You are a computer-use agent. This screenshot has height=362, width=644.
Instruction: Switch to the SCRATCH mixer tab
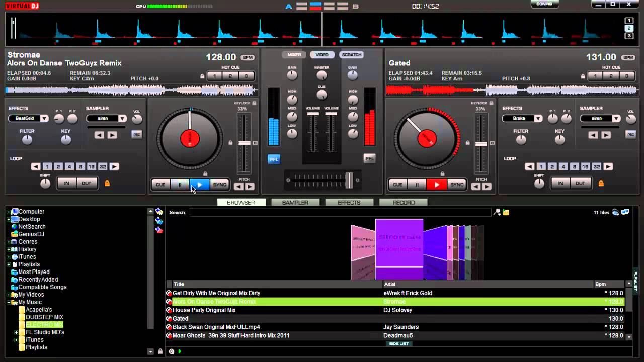(x=351, y=55)
